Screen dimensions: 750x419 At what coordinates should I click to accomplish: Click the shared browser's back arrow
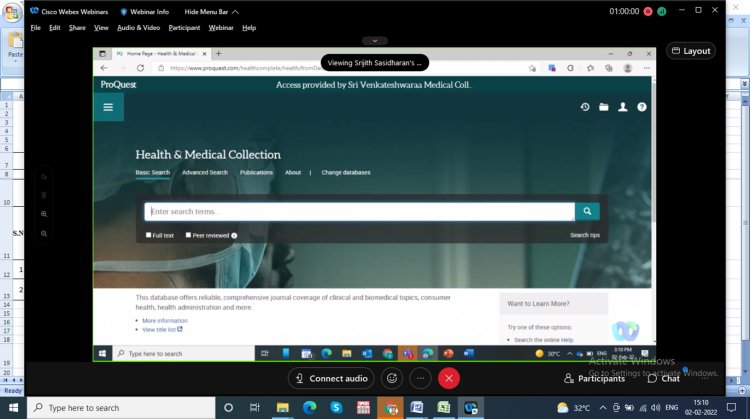pyautogui.click(x=104, y=68)
